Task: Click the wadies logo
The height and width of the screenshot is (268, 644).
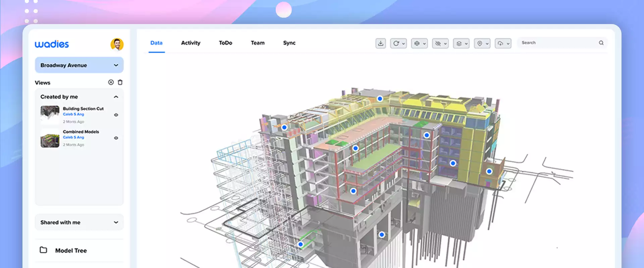Action: point(52,44)
